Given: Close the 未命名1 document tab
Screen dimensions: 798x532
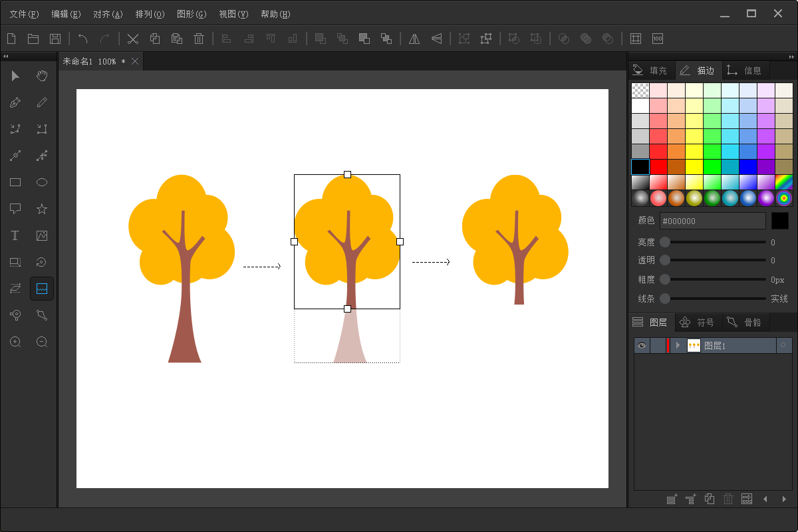Looking at the screenshot, I should click(x=135, y=61).
